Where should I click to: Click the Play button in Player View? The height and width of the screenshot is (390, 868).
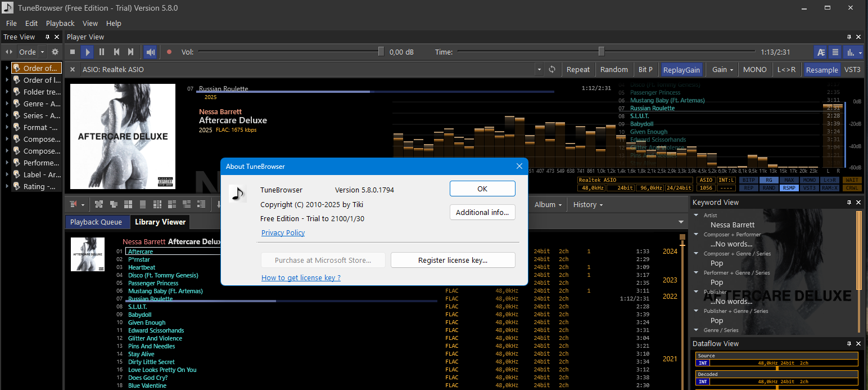(x=87, y=52)
